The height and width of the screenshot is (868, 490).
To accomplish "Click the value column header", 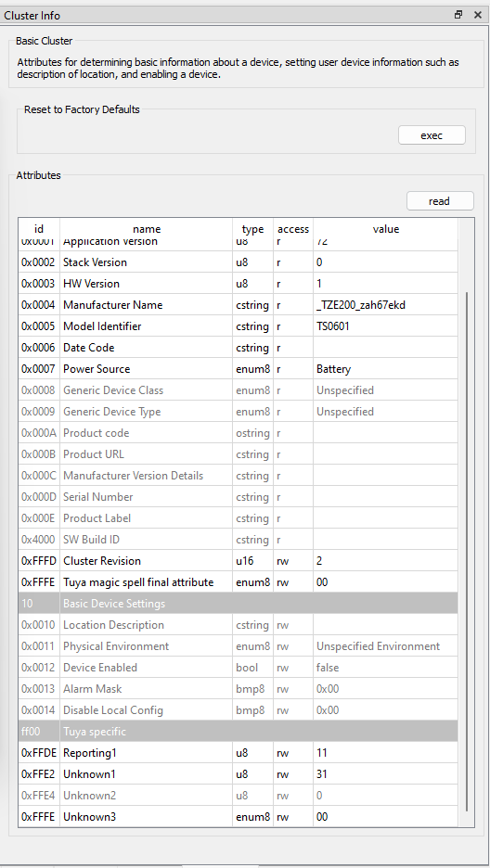I will click(386, 229).
